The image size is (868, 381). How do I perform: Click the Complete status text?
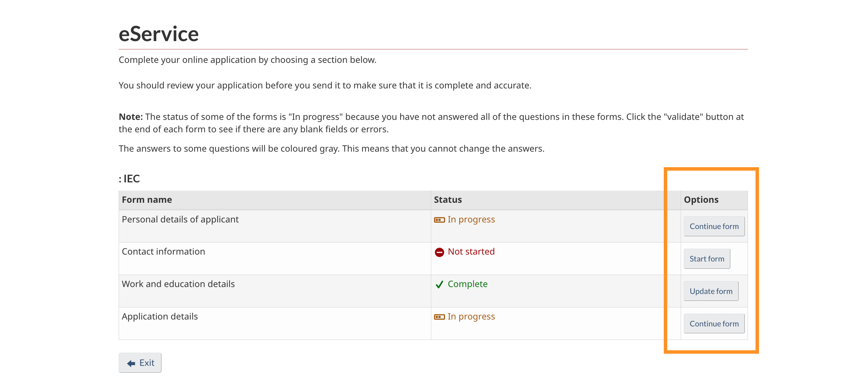tap(467, 284)
